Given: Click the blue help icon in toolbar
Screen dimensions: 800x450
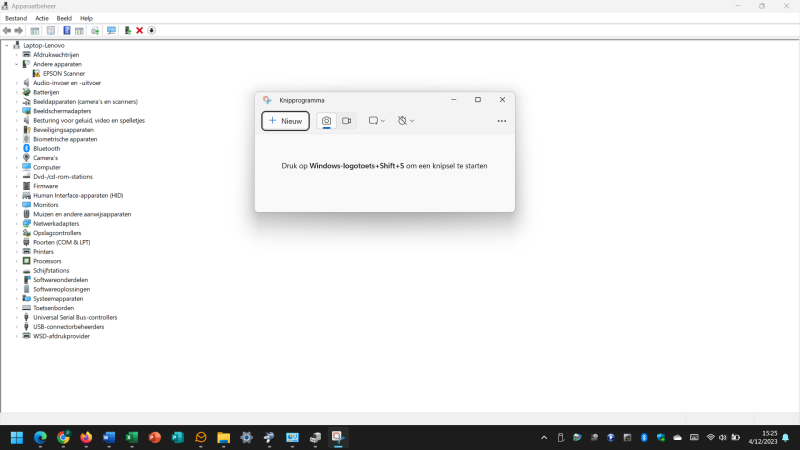Looking at the screenshot, I should tap(66, 31).
